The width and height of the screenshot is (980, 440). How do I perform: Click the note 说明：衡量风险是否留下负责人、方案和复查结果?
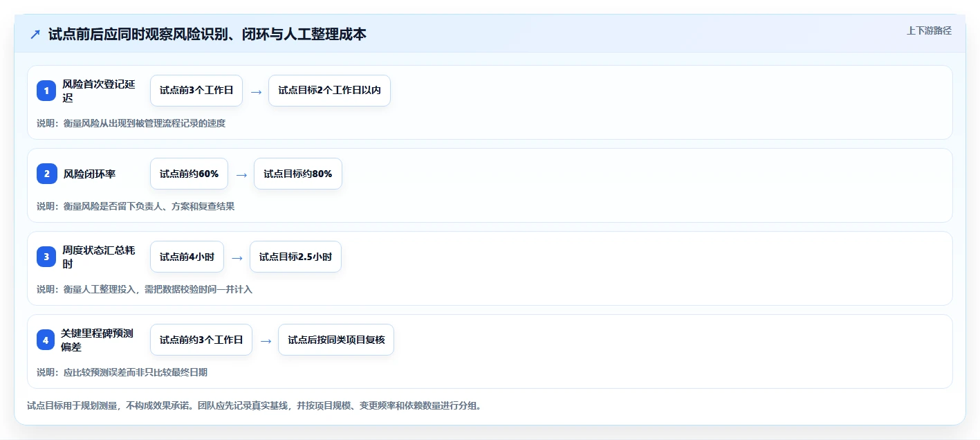tap(136, 206)
